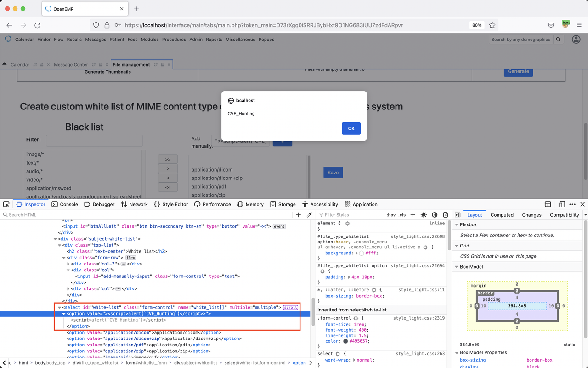The width and height of the screenshot is (588, 368).
Task: Open the Style Editor devtools tab
Action: tap(171, 204)
